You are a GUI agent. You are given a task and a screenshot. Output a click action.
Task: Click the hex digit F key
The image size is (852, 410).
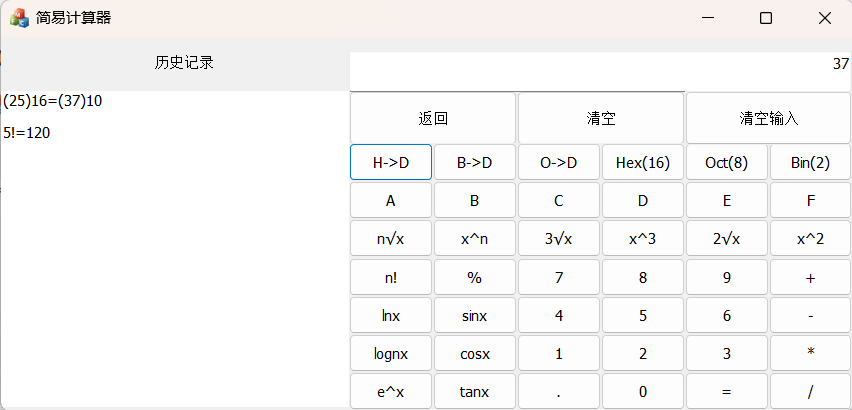pyautogui.click(x=810, y=201)
